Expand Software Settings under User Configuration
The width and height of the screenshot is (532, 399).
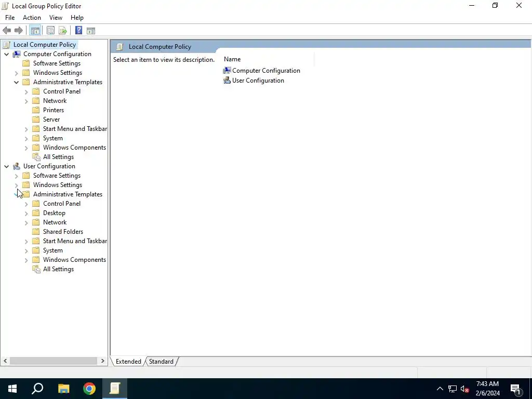[x=16, y=176]
